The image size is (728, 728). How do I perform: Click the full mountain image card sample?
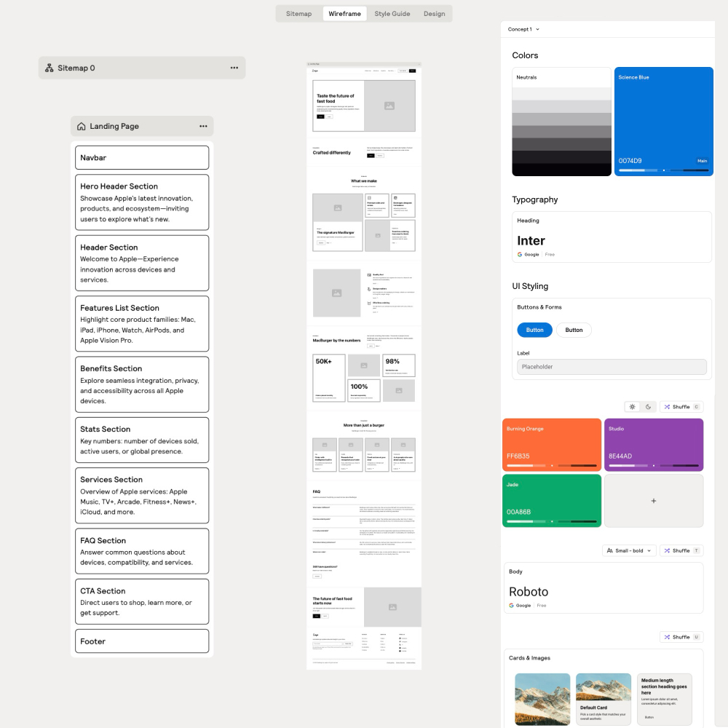[542, 699]
